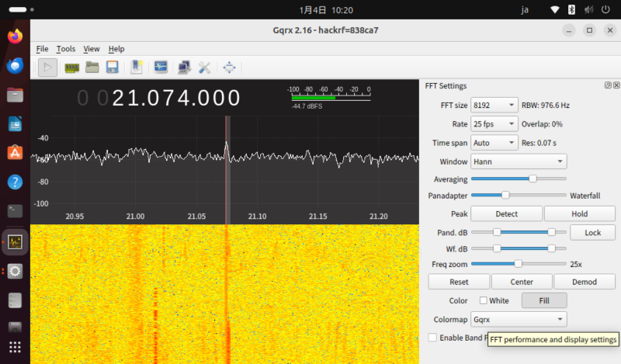Launch the Terminal from the dock
This screenshot has width=621, height=364.
tap(15, 211)
